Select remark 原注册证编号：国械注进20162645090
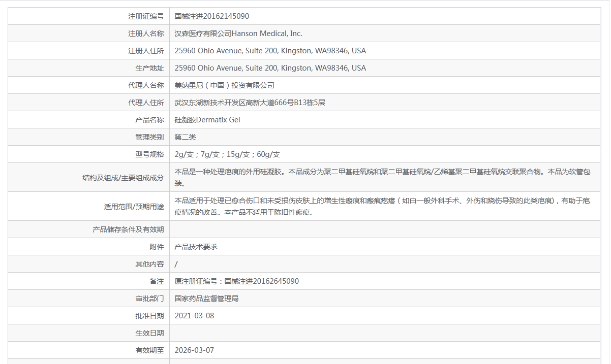The width and height of the screenshot is (611, 364). (x=237, y=281)
